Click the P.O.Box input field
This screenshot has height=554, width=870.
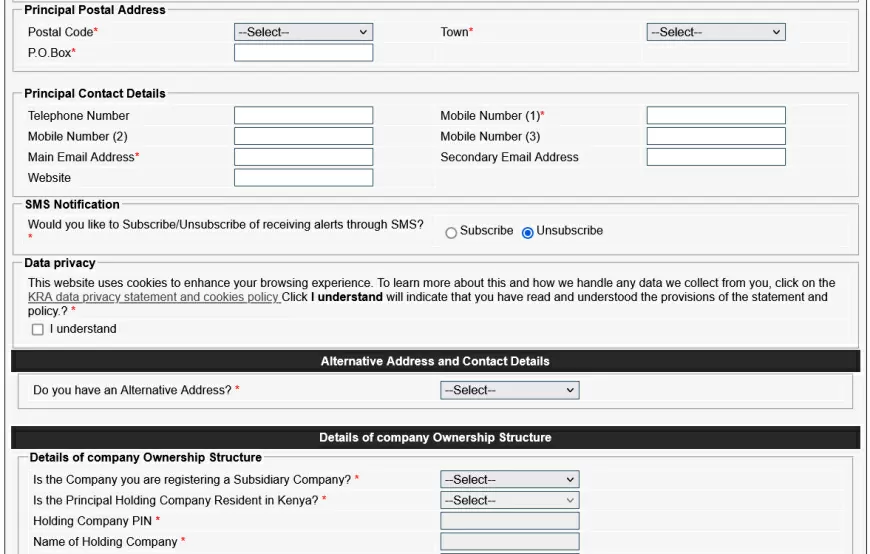click(x=303, y=53)
